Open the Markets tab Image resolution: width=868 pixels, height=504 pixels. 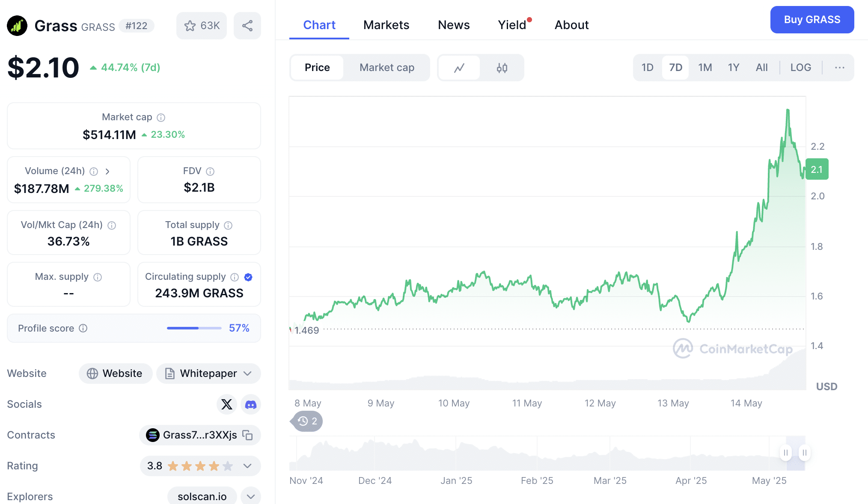[x=386, y=25]
